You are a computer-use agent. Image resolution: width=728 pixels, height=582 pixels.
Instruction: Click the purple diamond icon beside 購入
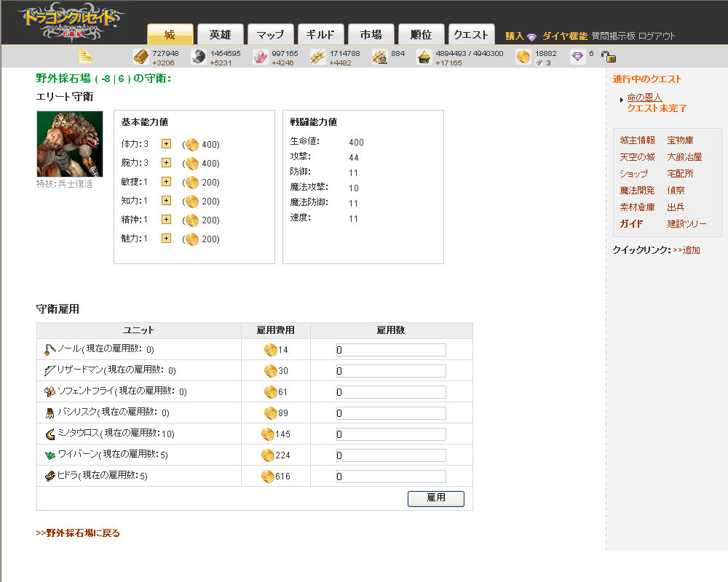[532, 36]
